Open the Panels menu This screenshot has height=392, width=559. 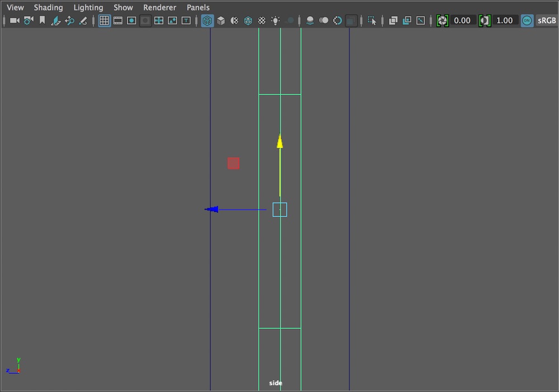[x=198, y=7]
